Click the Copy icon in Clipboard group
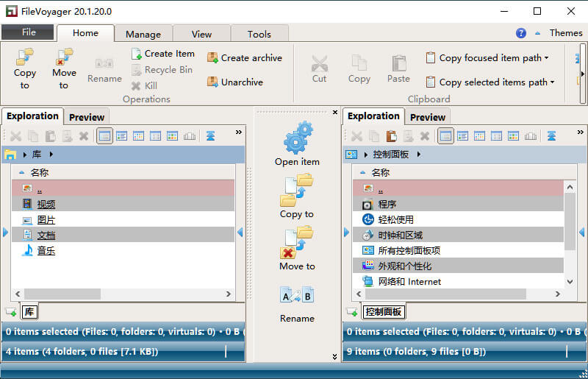 click(359, 63)
